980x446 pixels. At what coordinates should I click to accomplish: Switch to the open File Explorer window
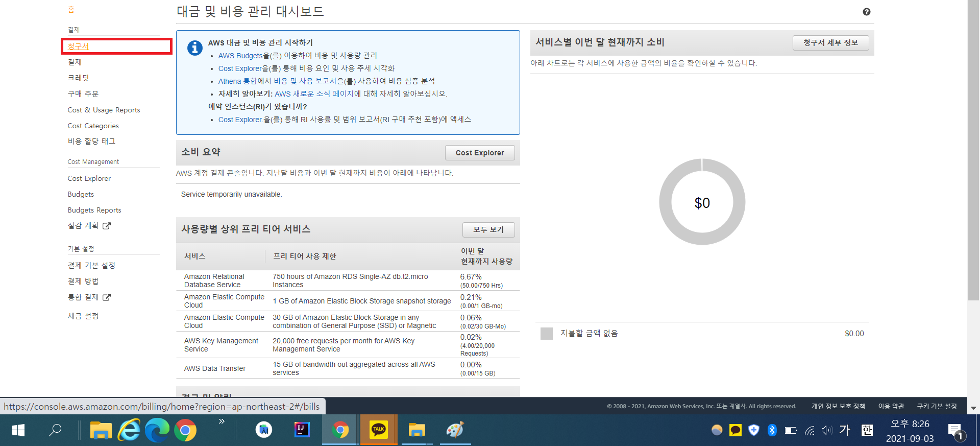416,430
